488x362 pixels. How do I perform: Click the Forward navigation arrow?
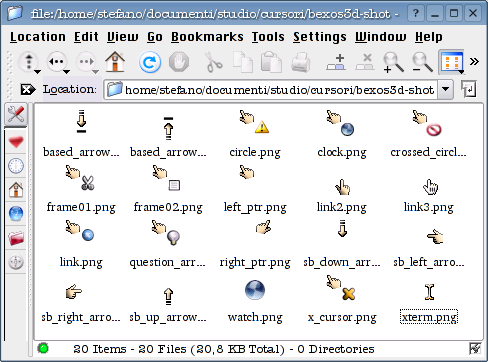pos(85,61)
